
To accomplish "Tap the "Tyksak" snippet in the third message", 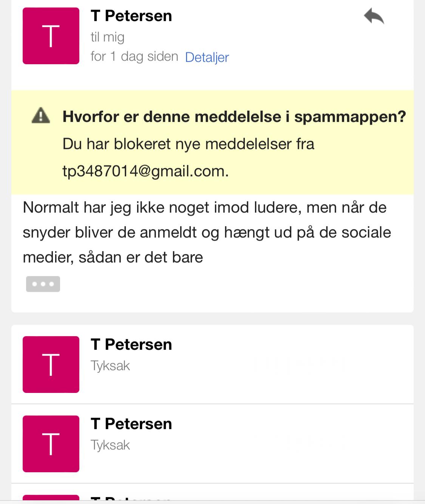I will click(110, 445).
